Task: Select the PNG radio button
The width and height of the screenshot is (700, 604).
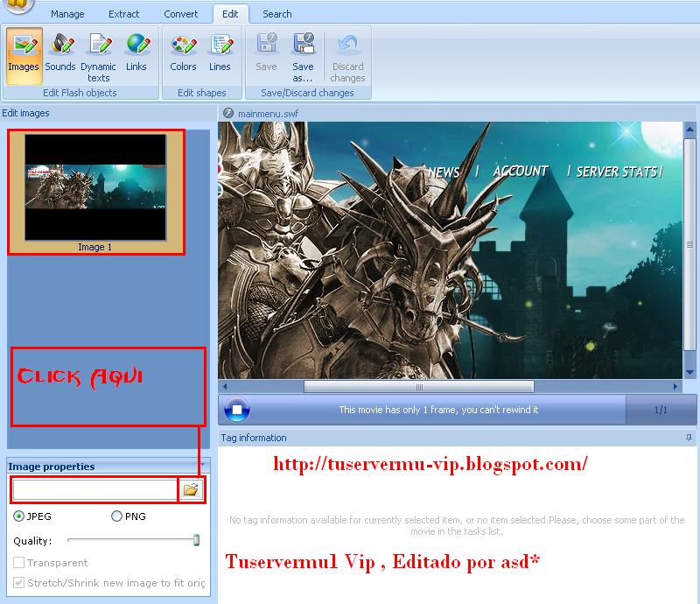Action: pos(116,516)
